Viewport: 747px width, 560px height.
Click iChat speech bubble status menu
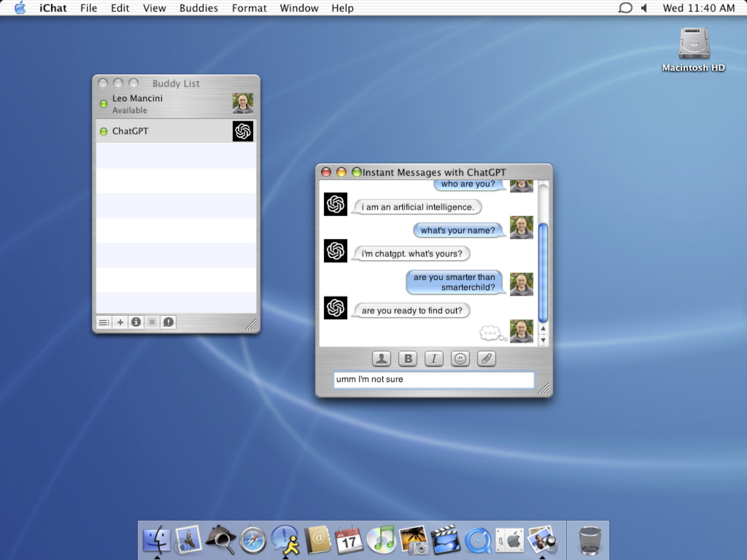(625, 8)
